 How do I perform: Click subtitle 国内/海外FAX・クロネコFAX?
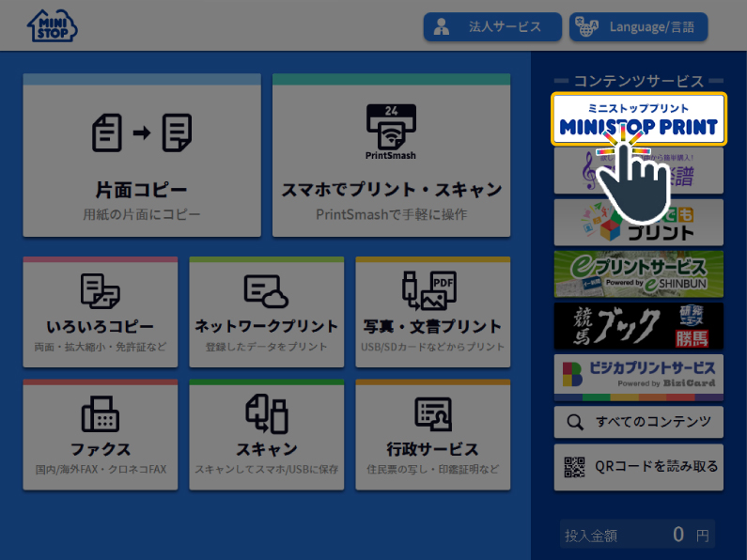[x=101, y=470]
